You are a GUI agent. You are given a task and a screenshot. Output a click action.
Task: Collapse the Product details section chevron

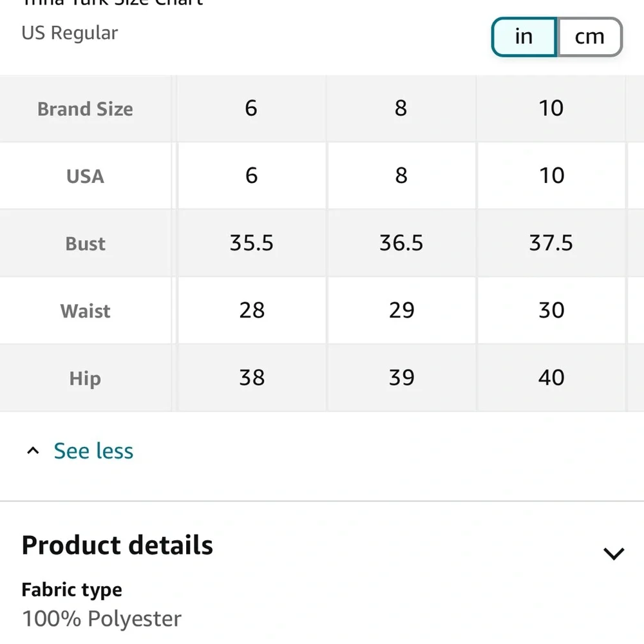click(x=613, y=553)
